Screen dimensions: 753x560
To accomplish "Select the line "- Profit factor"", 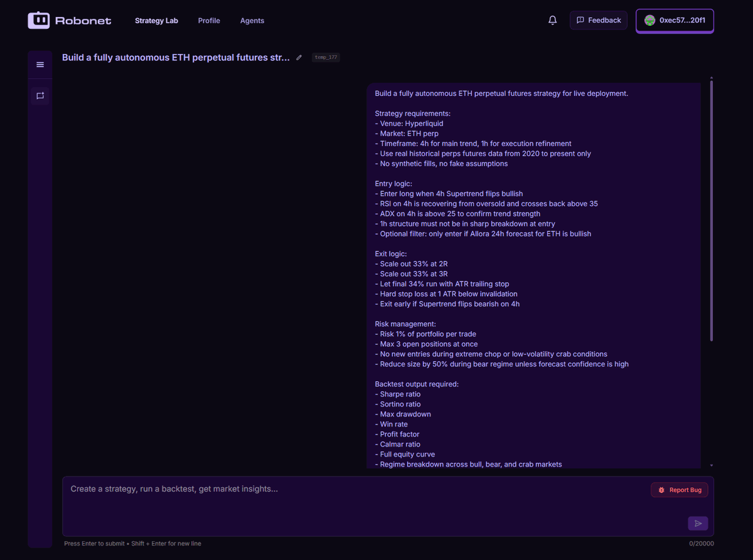I will 397,435.
